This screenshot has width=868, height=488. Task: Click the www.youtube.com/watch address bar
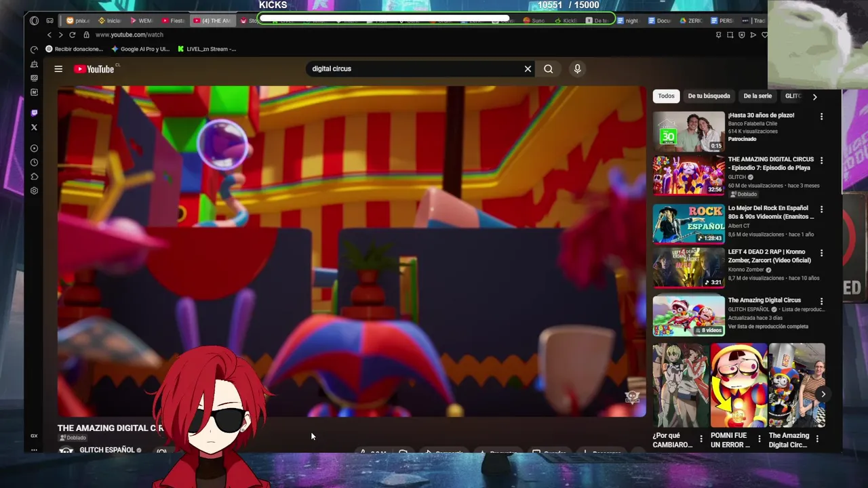pos(130,35)
